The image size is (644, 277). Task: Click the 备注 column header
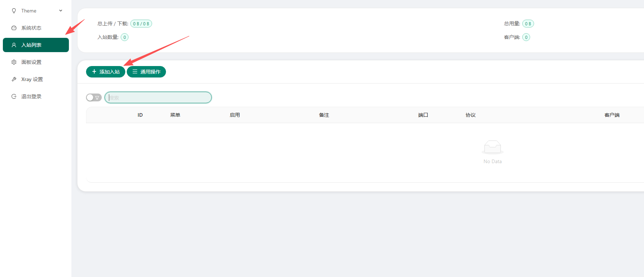click(324, 115)
